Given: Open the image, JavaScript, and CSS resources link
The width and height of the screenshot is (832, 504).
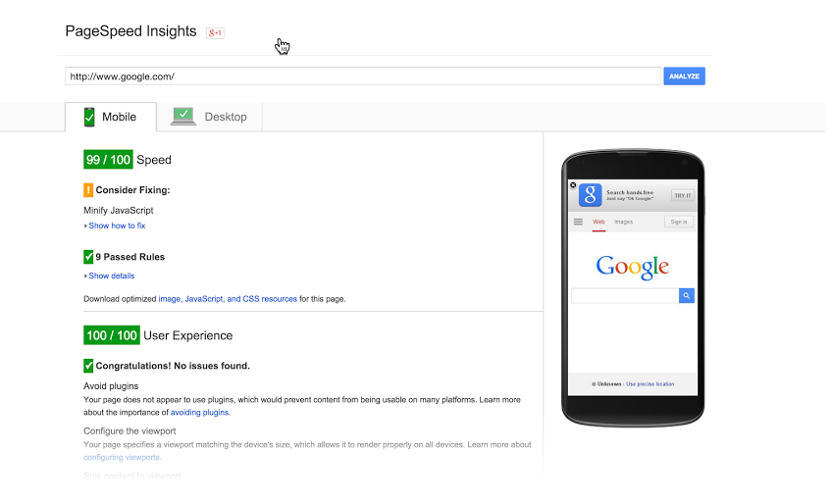Looking at the screenshot, I should point(228,299).
